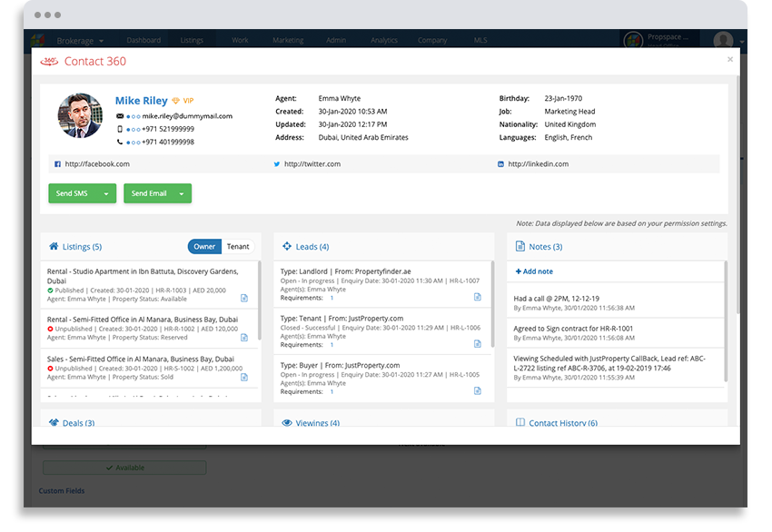This screenshot has width=772, height=532.
Task: Open Mike Riley contact name link
Action: 142,101
